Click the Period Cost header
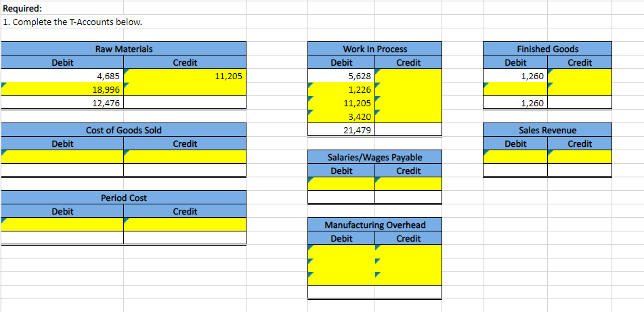The width and height of the screenshot is (644, 312). 123,198
